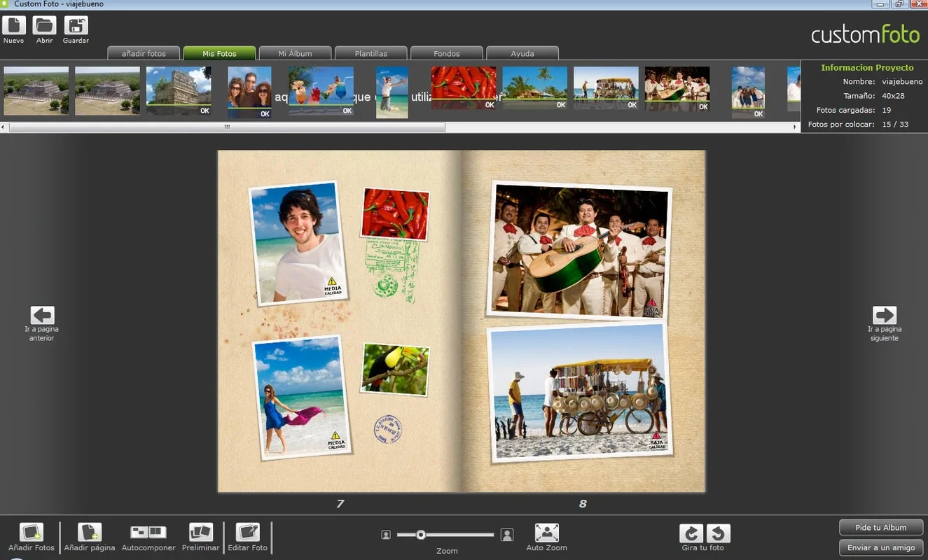Adjust the Zoom slider handle
The image size is (928, 560).
[421, 535]
